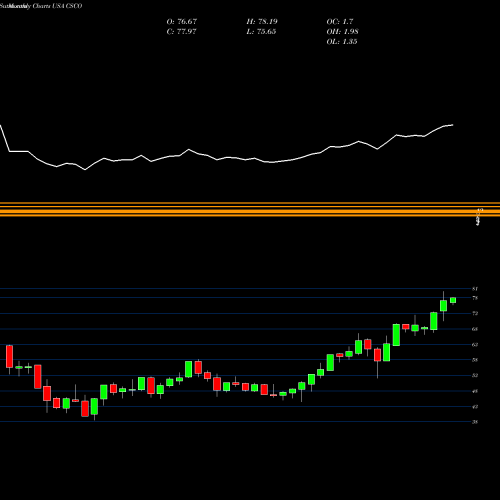Image resolution: width=500 pixels, height=500 pixels.
Task: Click the 43 price axis label
Action: click(475, 407)
